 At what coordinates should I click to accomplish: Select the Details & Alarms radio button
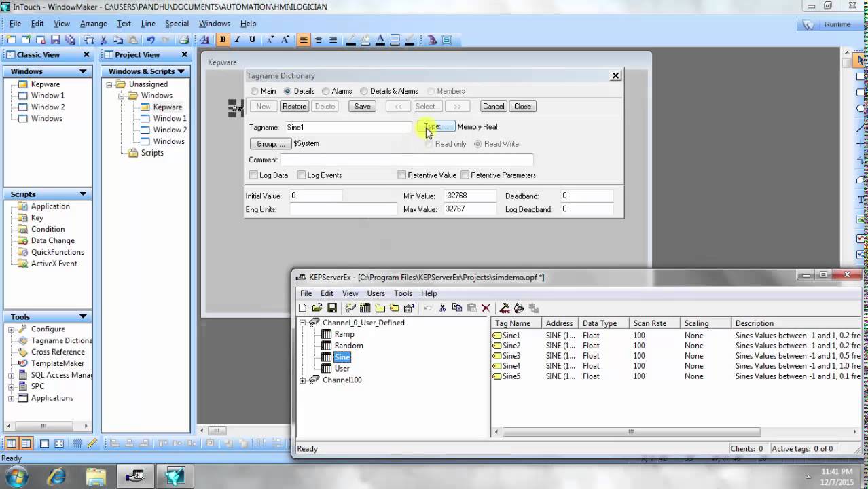point(364,91)
